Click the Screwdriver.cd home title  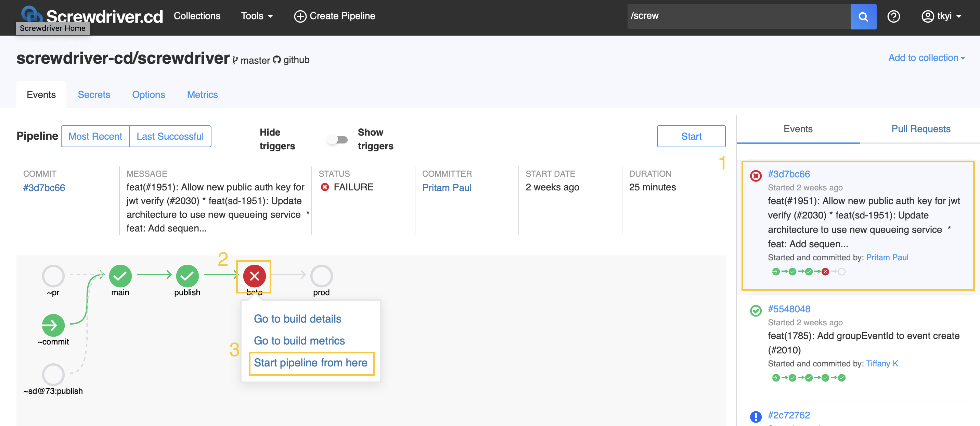click(105, 16)
